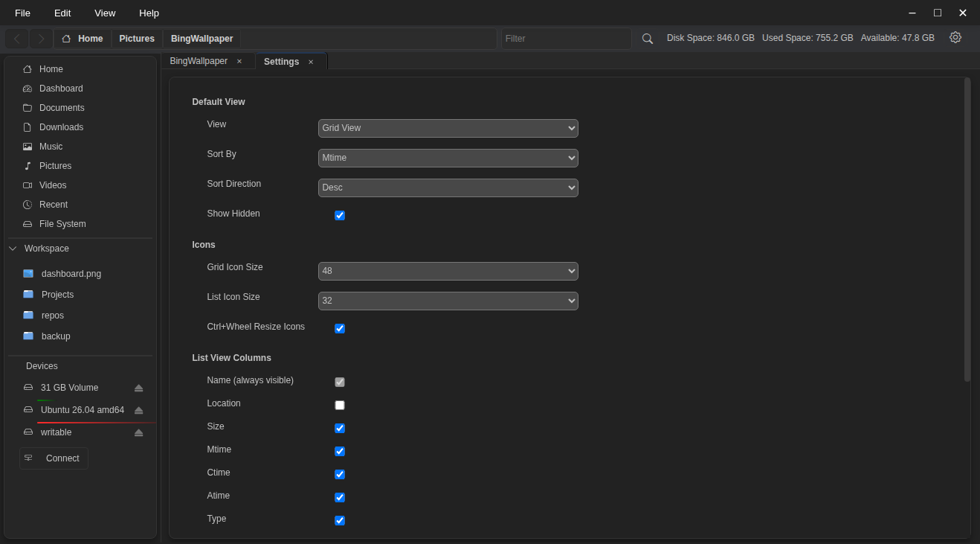
Task: Click the Available: 47.8 GB text
Action: tap(897, 38)
